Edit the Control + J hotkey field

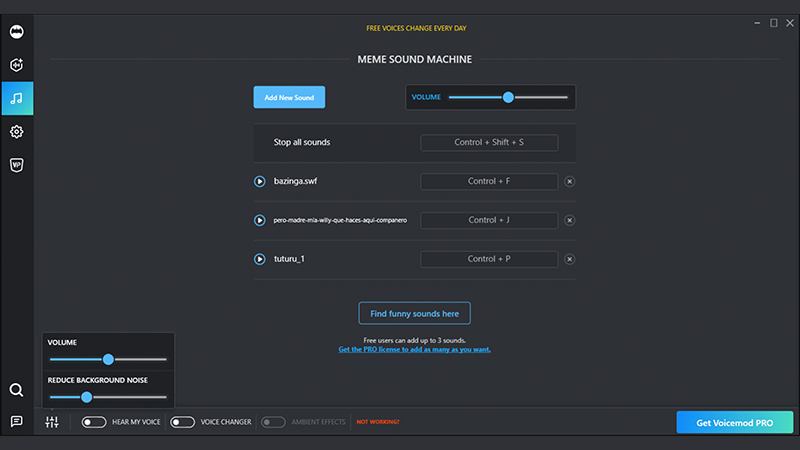[489, 220]
